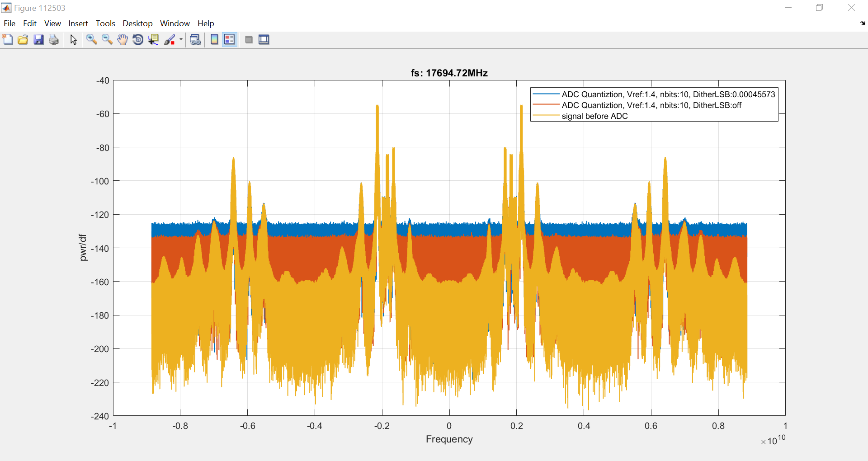This screenshot has width=868, height=461.
Task: Open the Tools menu
Action: pyautogui.click(x=105, y=24)
